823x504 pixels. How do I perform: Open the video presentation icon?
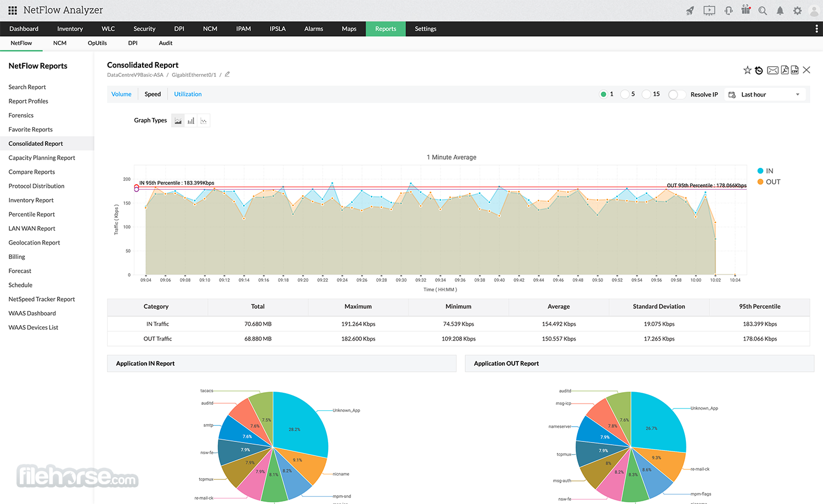pyautogui.click(x=709, y=10)
